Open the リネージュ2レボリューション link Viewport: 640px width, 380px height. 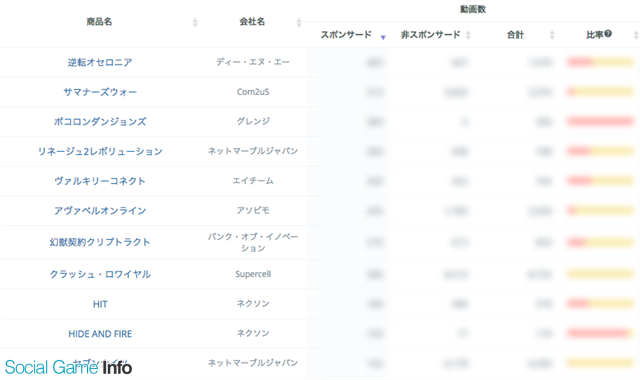coord(100,151)
